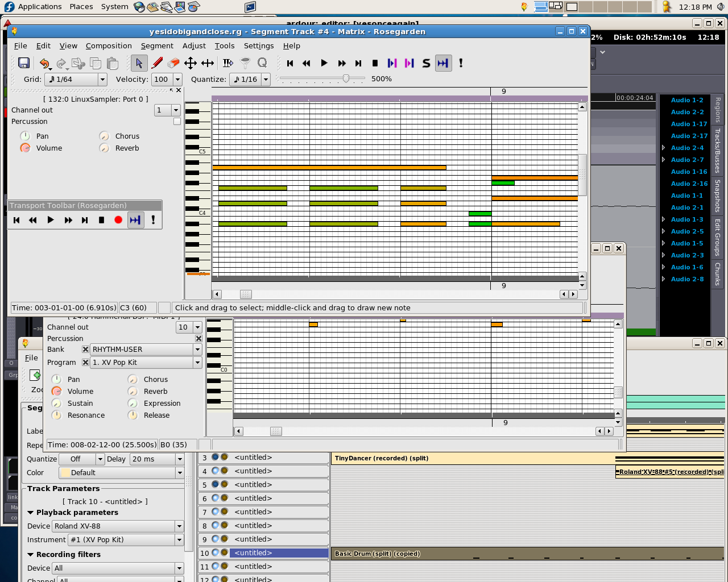The image size is (728, 582).
Task: Open the Composition menu
Action: [x=109, y=46]
